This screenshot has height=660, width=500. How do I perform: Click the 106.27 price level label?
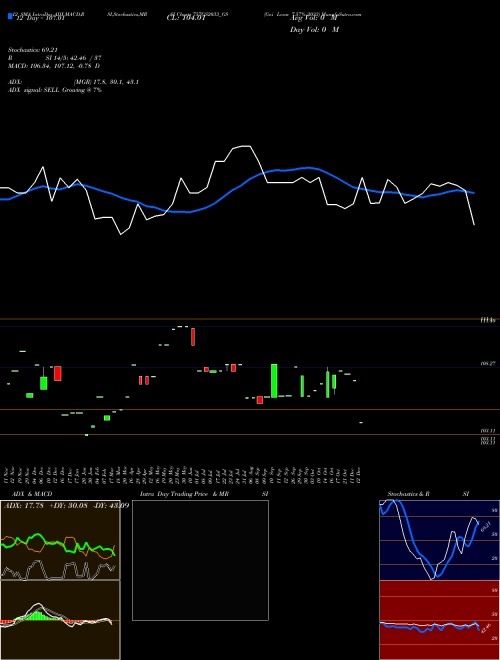click(487, 363)
